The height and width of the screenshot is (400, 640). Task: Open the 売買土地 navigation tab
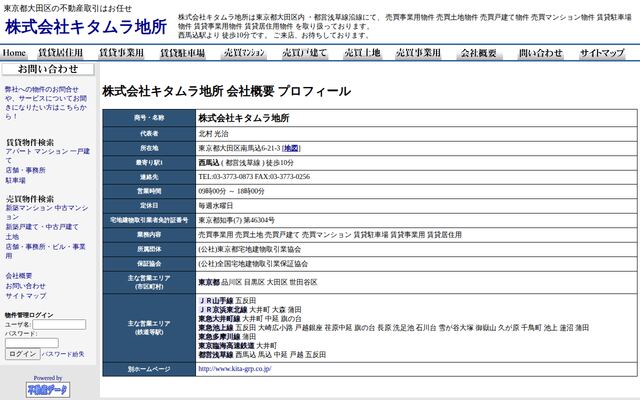click(362, 53)
